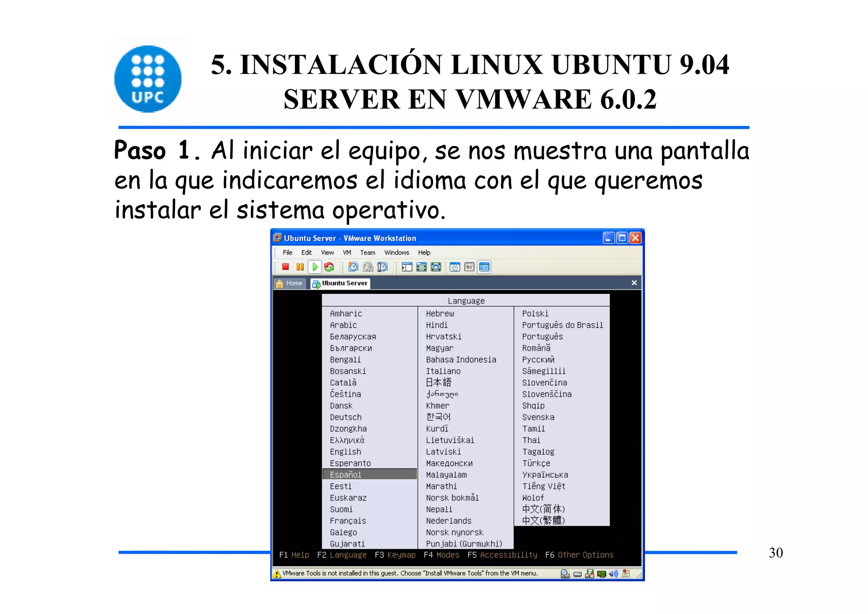
Task: Click F1 Help option
Action: click(294, 555)
